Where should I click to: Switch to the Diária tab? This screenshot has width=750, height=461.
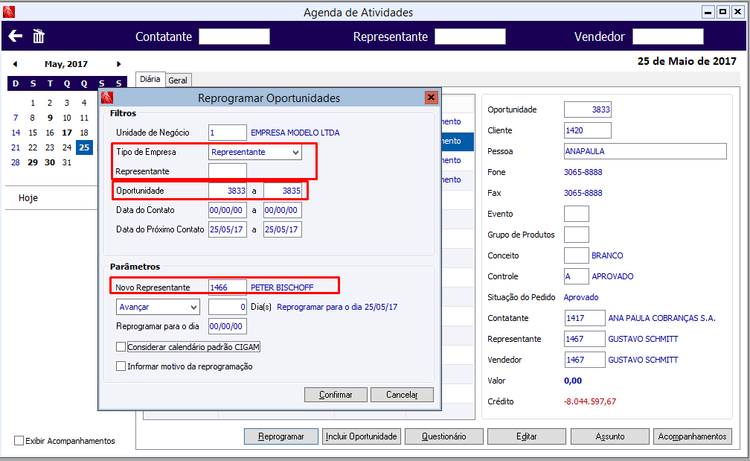coord(150,79)
